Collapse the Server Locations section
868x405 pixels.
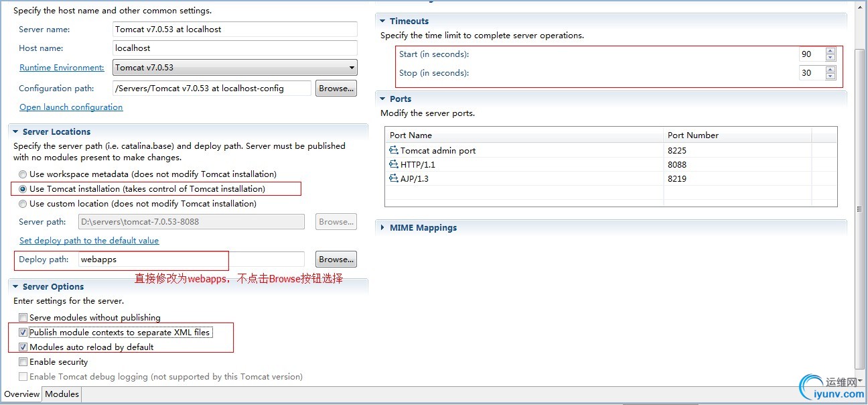(15, 132)
